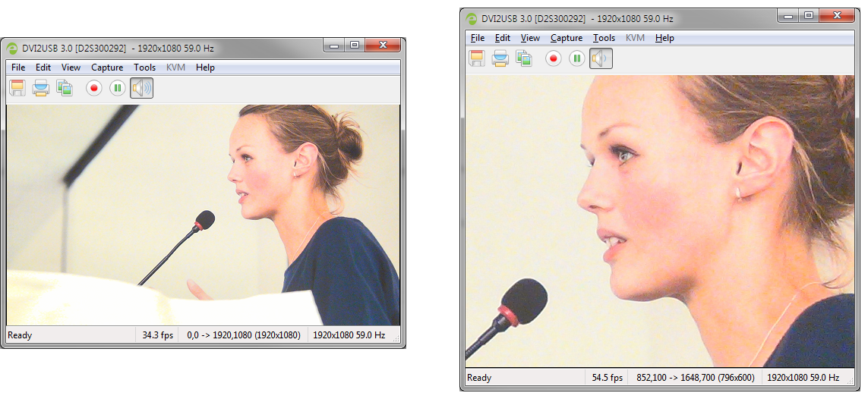Click 1920x1080 59.0 Hz in right status bar
Viewport: 868px width, 399px height.
point(803,378)
